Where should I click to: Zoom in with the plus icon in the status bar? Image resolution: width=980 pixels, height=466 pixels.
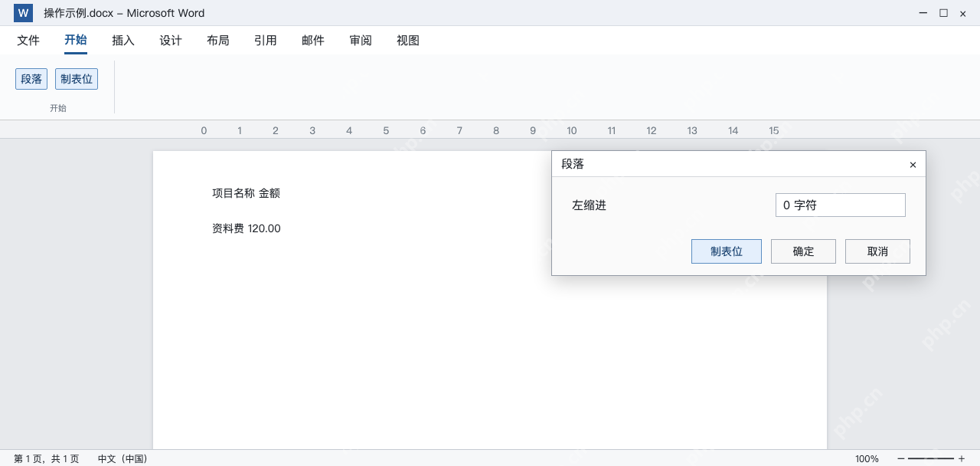click(962, 458)
